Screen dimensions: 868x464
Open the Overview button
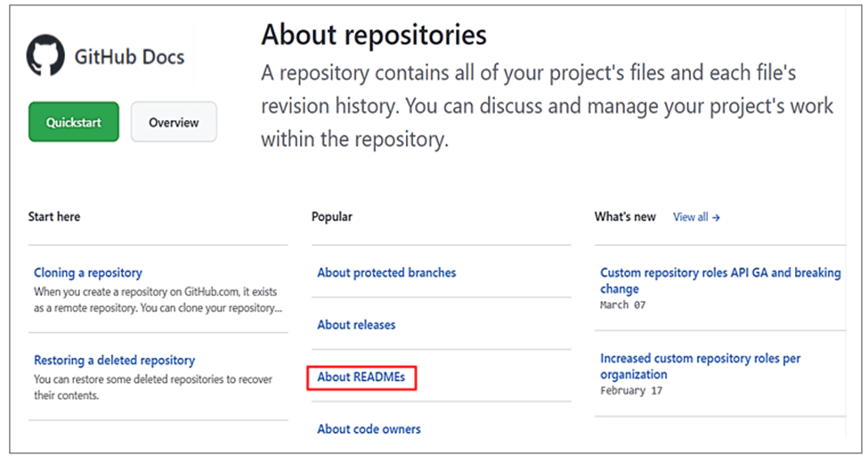174,123
